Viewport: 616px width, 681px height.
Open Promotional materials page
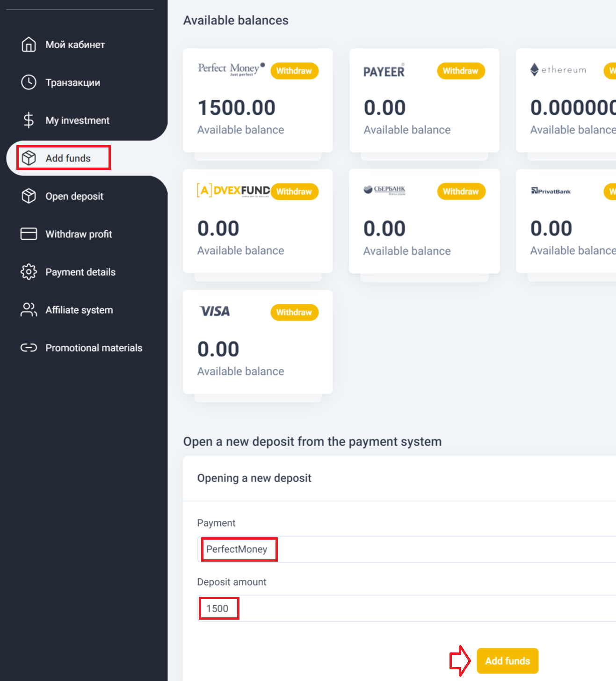pyautogui.click(x=94, y=348)
